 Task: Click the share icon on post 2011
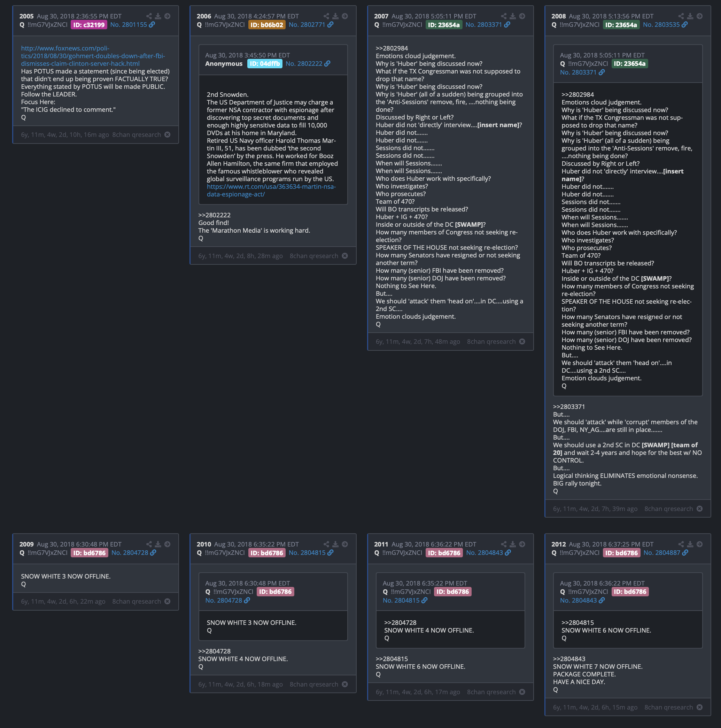(504, 544)
